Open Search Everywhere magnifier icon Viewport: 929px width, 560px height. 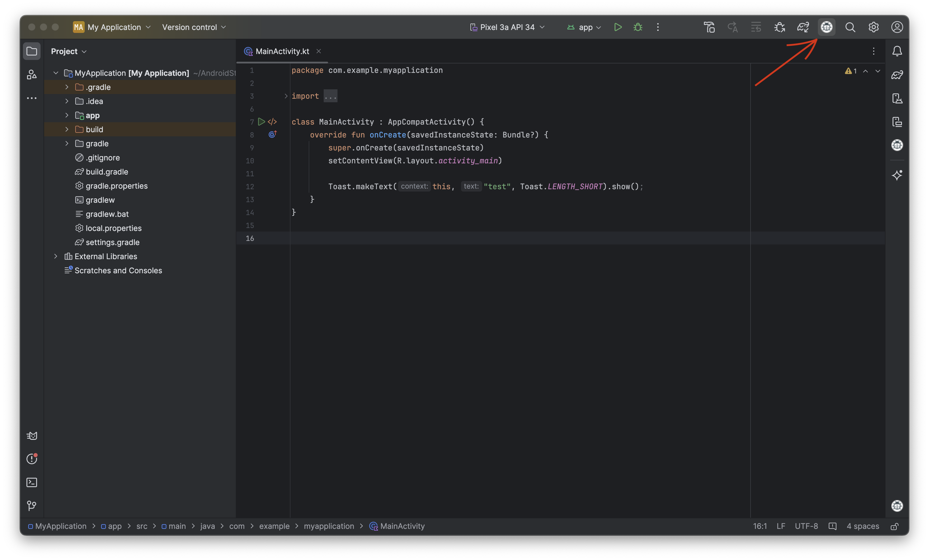click(x=850, y=27)
